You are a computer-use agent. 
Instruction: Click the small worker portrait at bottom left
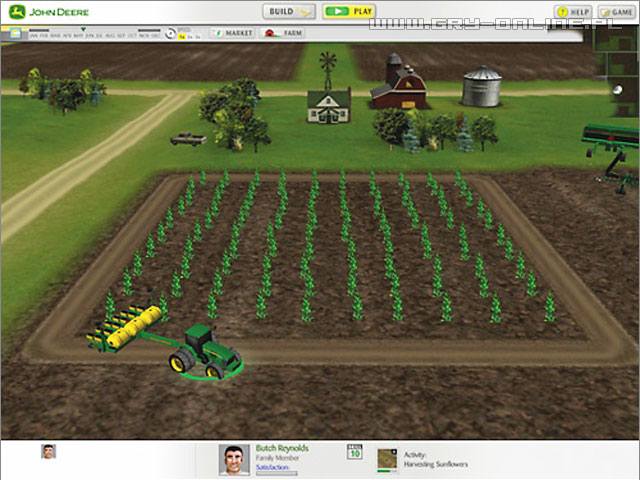click(x=49, y=451)
